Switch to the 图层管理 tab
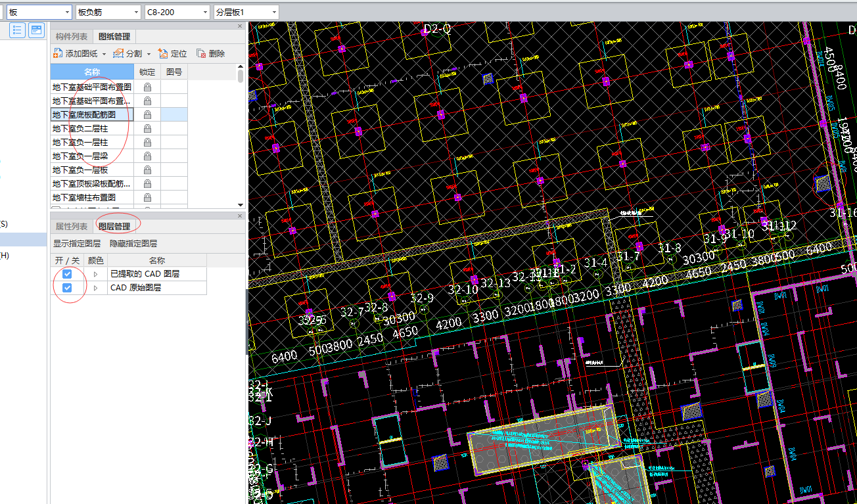This screenshot has width=857, height=504. [114, 227]
